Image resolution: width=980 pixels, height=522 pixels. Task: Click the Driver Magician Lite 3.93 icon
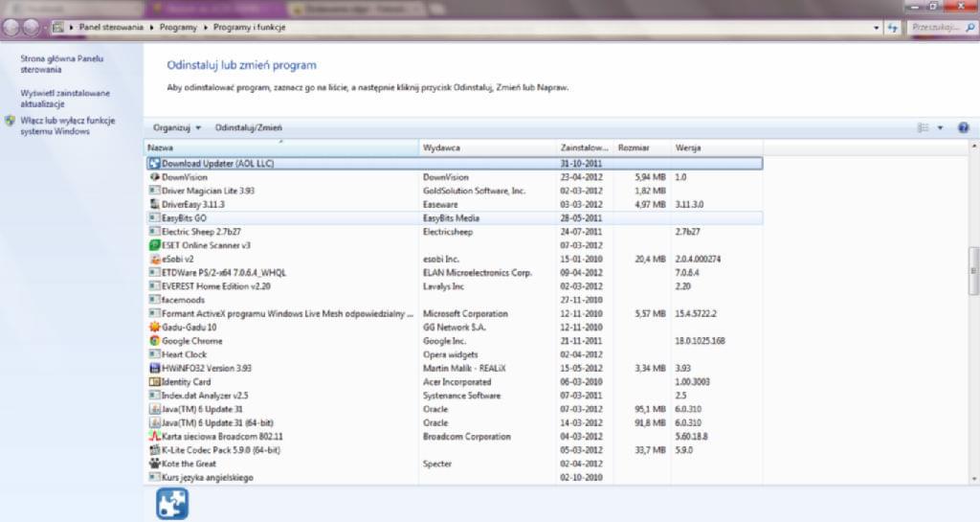154,191
